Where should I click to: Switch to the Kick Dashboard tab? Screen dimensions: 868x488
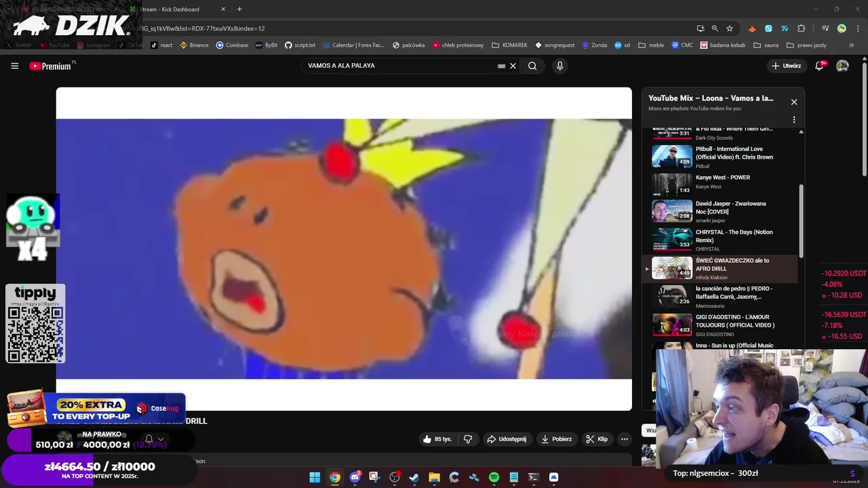pos(176,9)
